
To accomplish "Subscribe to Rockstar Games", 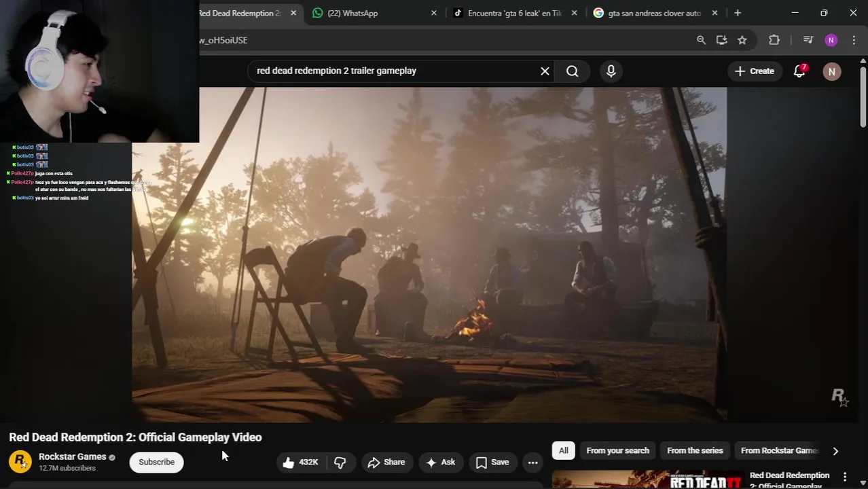I will click(x=156, y=462).
